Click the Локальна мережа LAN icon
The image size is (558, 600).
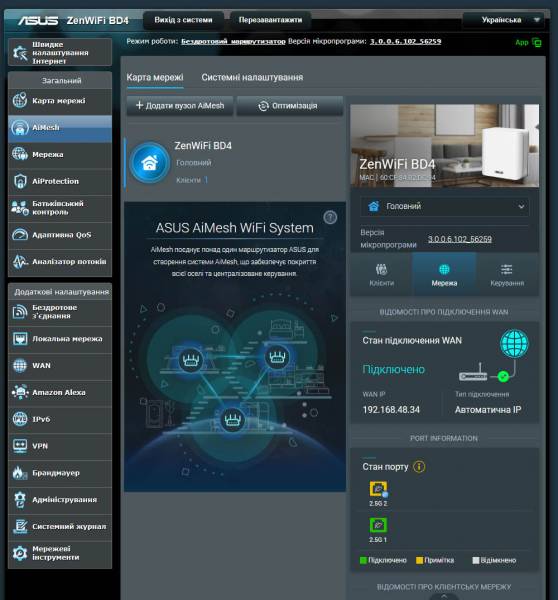point(20,339)
